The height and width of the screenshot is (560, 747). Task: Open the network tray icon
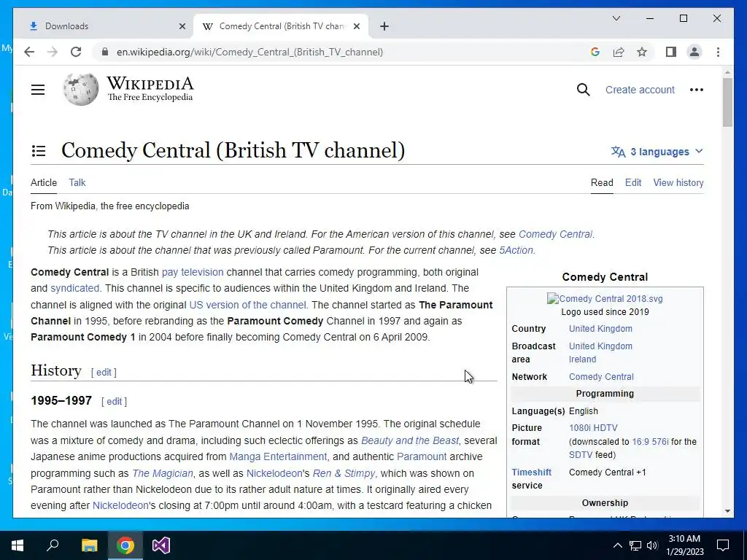coord(635,545)
